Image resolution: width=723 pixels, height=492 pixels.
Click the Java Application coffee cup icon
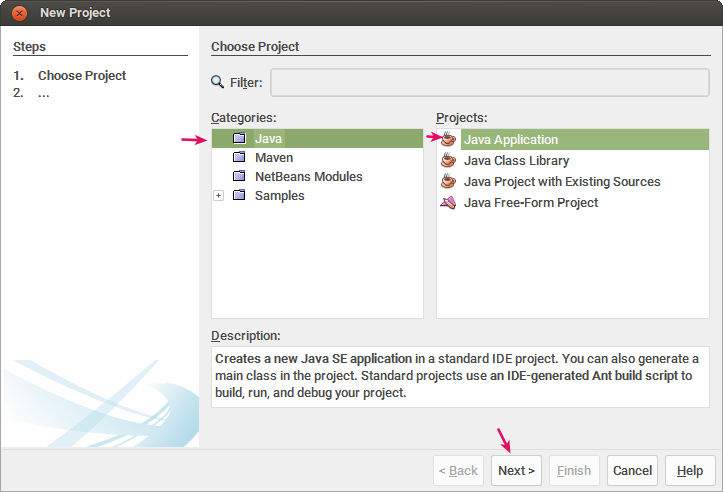coord(449,140)
